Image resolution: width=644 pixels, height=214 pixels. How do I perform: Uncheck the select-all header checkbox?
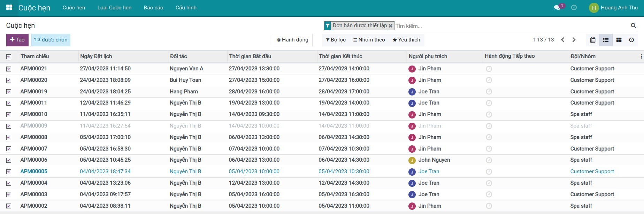9,56
